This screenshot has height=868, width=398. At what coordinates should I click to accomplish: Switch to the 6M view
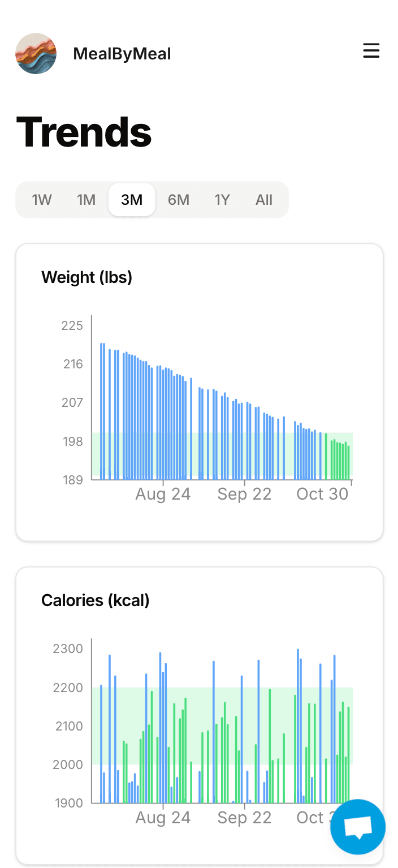tap(179, 200)
